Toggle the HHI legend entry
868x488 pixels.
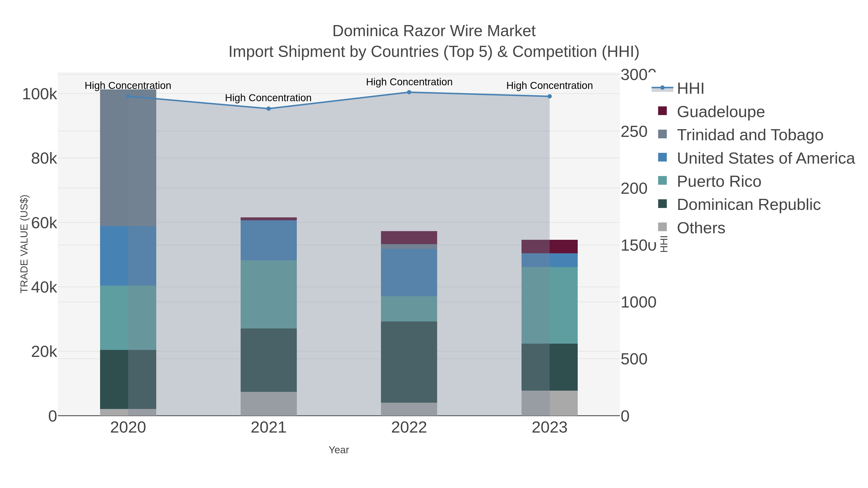678,89
